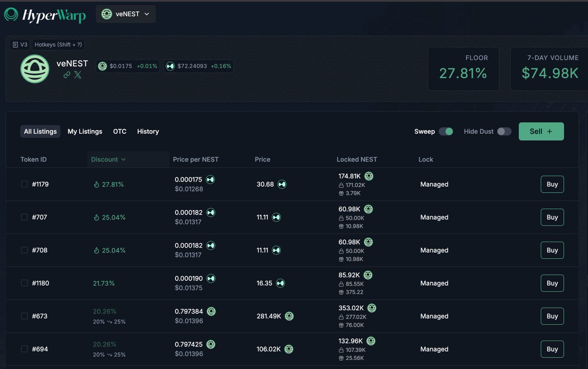This screenshot has width=588, height=369.
Task: Click the Lock column header
Action: pyautogui.click(x=426, y=159)
